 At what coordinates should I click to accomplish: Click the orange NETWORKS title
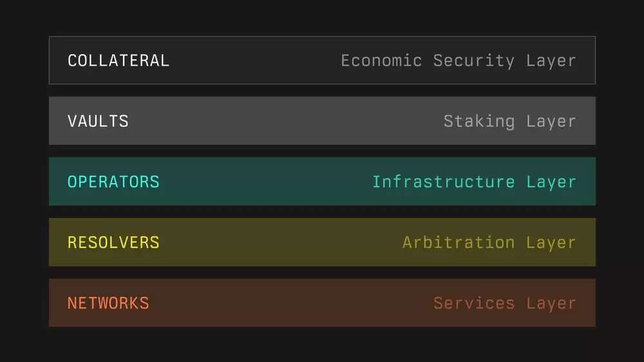pyautogui.click(x=108, y=303)
